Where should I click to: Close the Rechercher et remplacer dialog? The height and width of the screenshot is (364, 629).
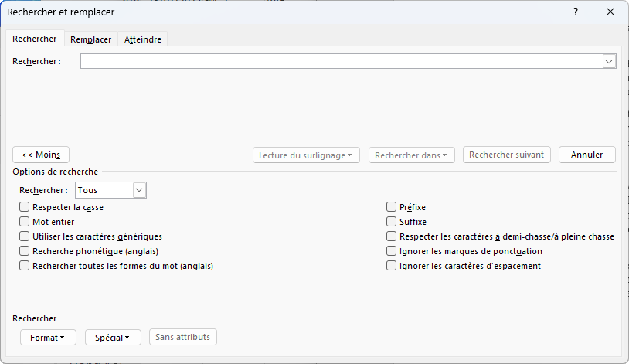pyautogui.click(x=610, y=12)
